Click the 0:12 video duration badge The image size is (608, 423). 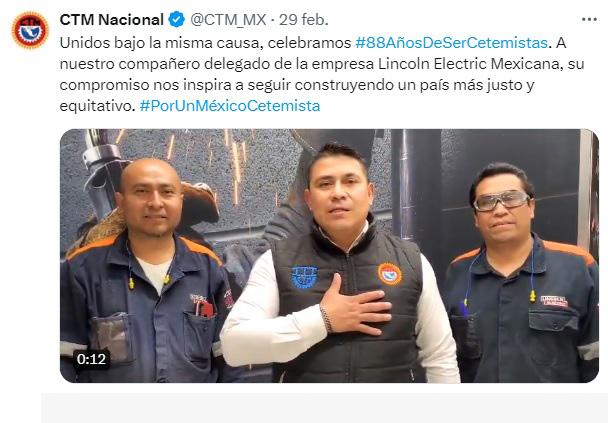tap(91, 359)
